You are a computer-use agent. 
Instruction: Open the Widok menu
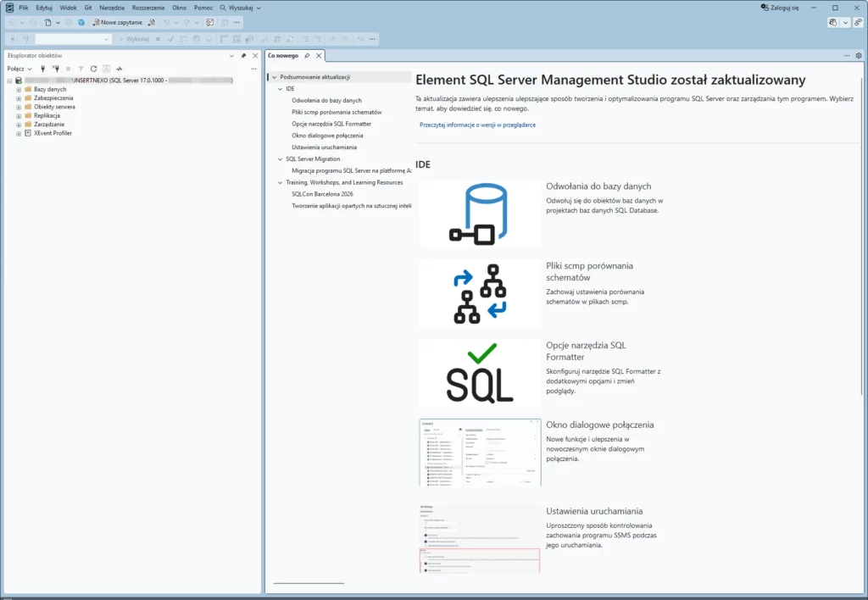point(68,8)
